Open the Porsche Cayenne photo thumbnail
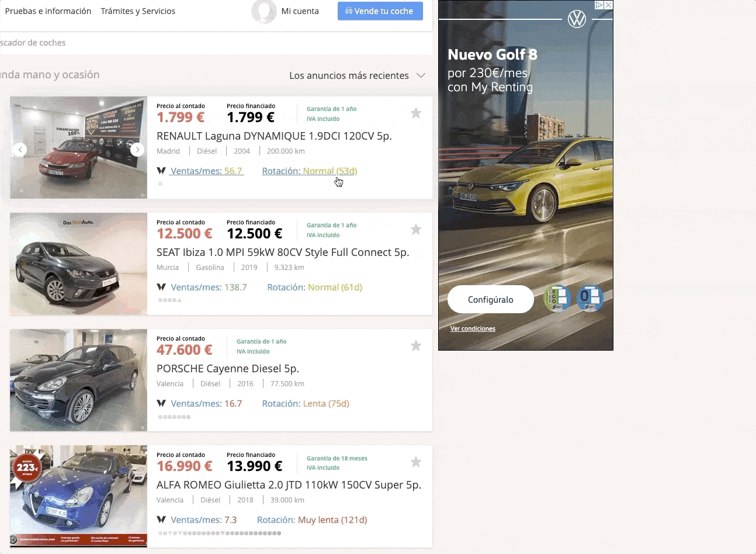The height and width of the screenshot is (554, 756). coord(78,380)
